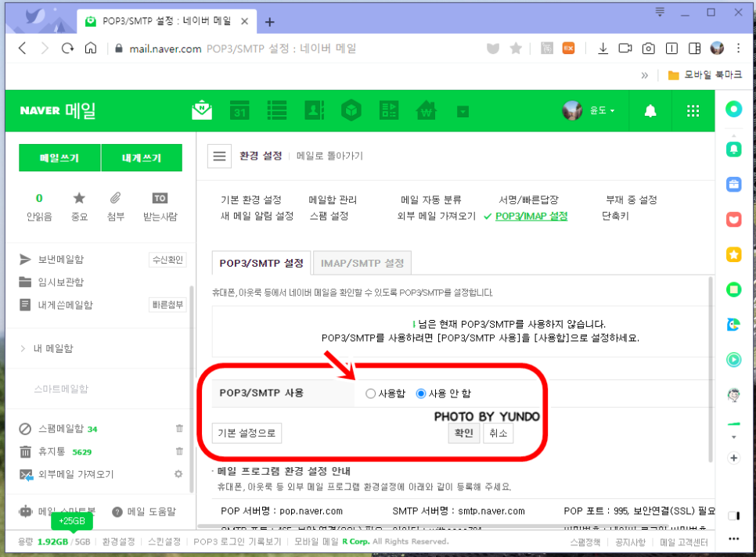Open external mail settings gear
The height and width of the screenshot is (557, 756).
[178, 474]
